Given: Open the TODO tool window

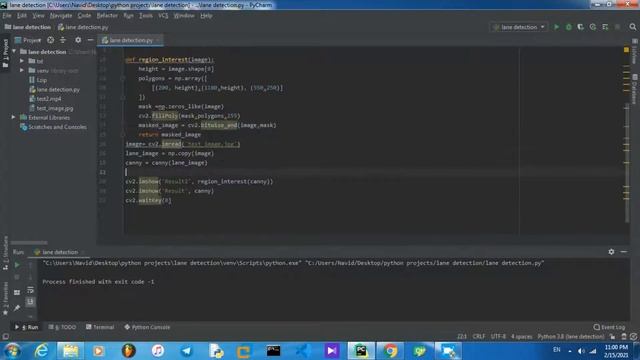Looking at the screenshot, I should point(62,327).
